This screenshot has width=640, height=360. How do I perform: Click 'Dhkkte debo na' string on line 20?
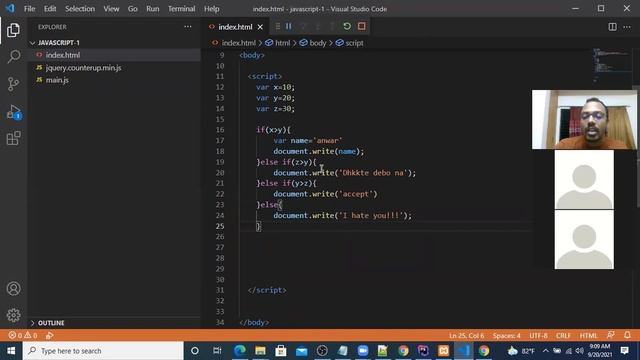[373, 173]
